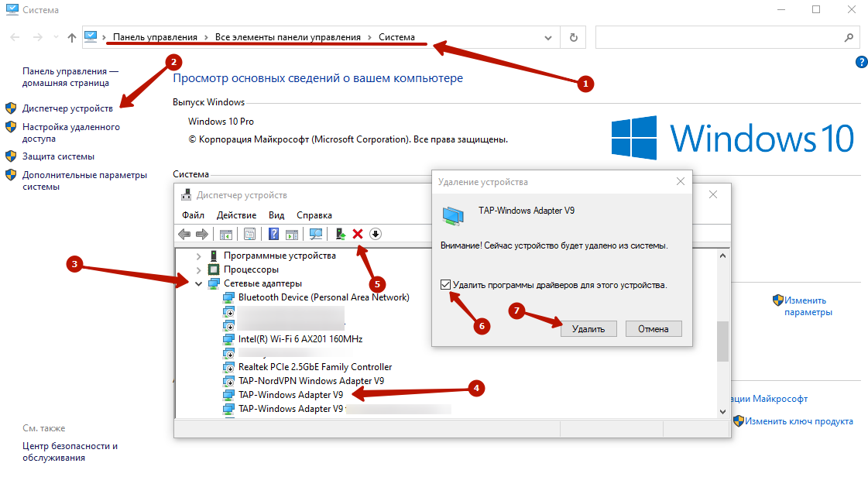Screen dimensions: 868x477
Task: Expand the Программные устройства node
Action: [x=198, y=256]
